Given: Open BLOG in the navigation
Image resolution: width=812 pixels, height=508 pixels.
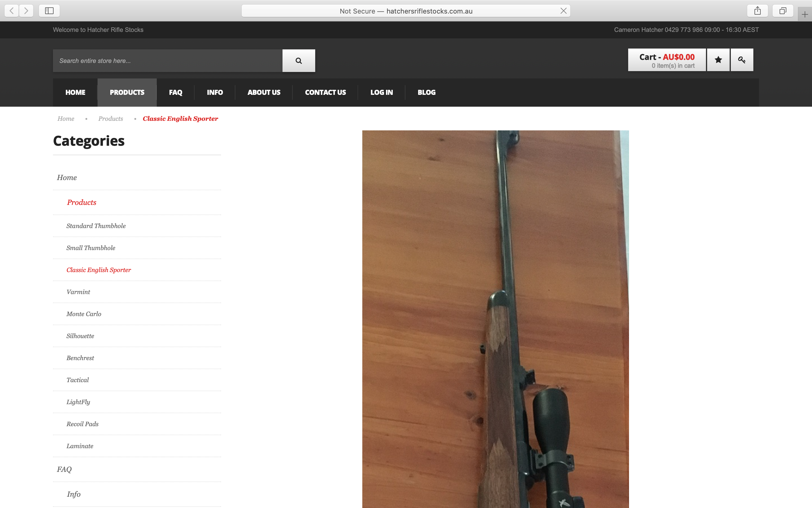Looking at the screenshot, I should pyautogui.click(x=427, y=92).
